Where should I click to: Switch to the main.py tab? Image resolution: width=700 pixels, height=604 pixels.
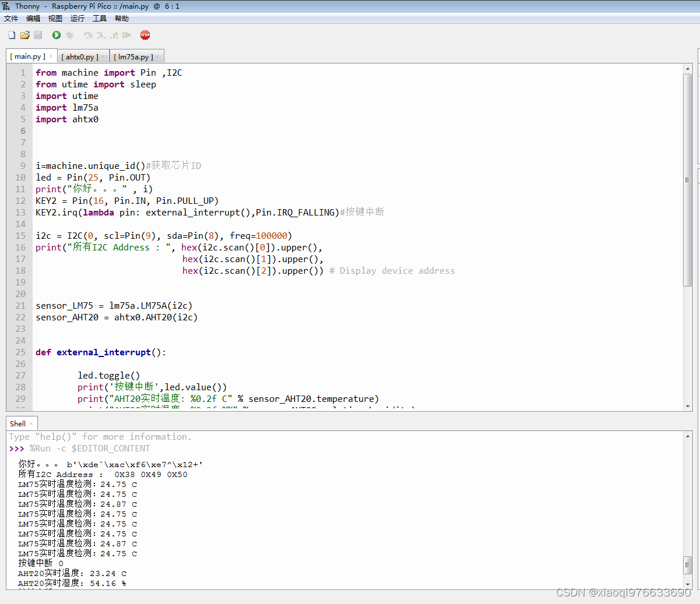click(27, 56)
